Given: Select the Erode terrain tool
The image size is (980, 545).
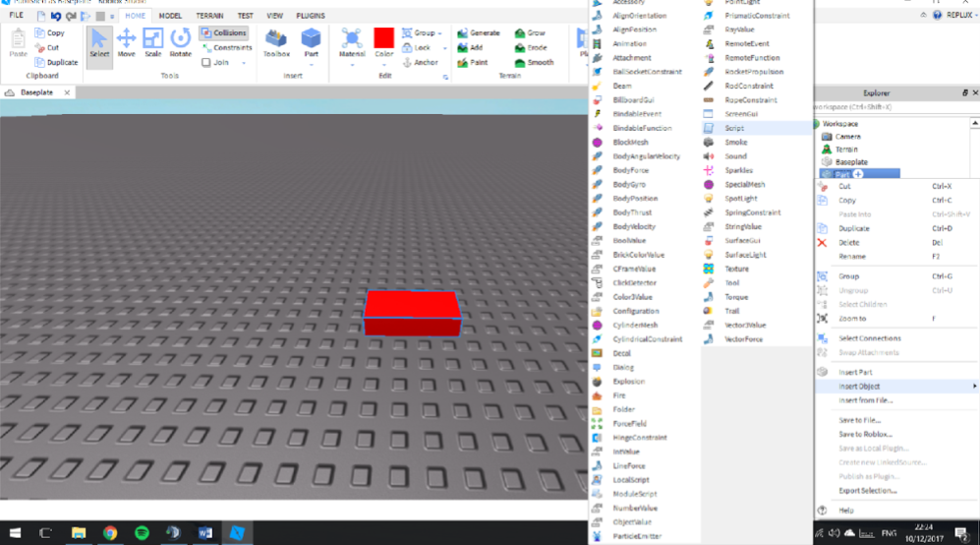Looking at the screenshot, I should (x=530, y=47).
